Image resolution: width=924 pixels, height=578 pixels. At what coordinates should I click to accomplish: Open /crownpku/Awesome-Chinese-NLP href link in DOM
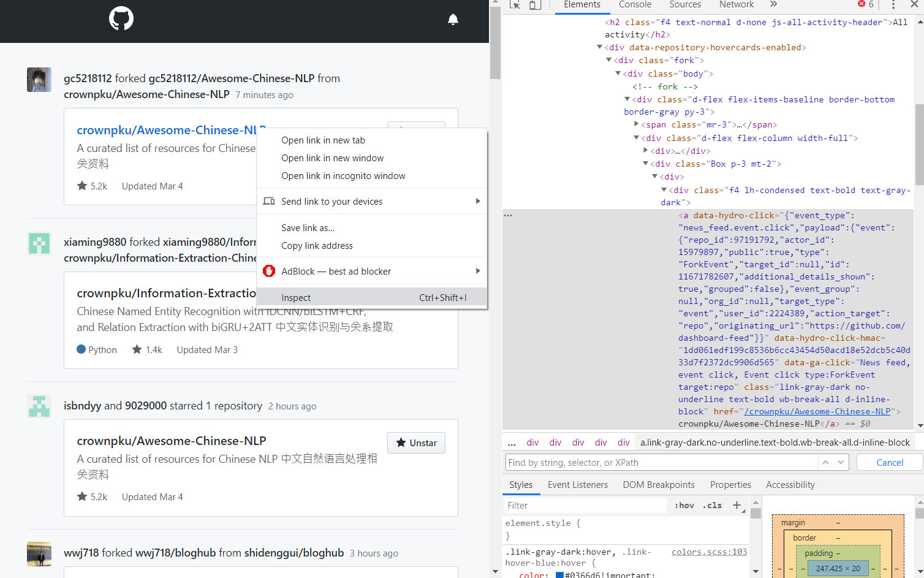pyautogui.click(x=817, y=411)
